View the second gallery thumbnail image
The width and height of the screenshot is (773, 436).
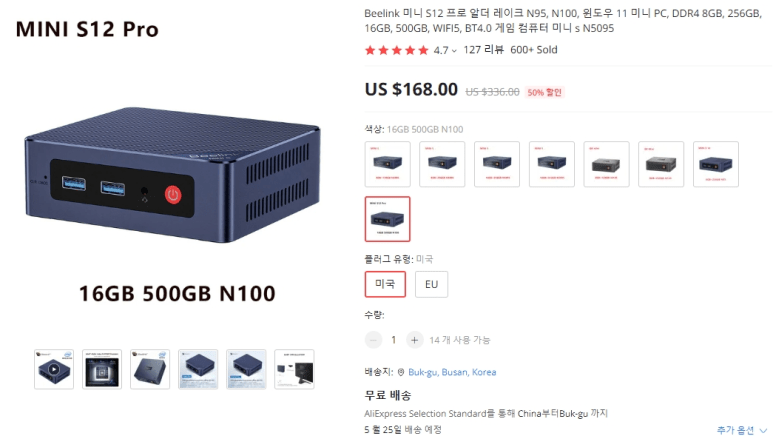tap(102, 369)
